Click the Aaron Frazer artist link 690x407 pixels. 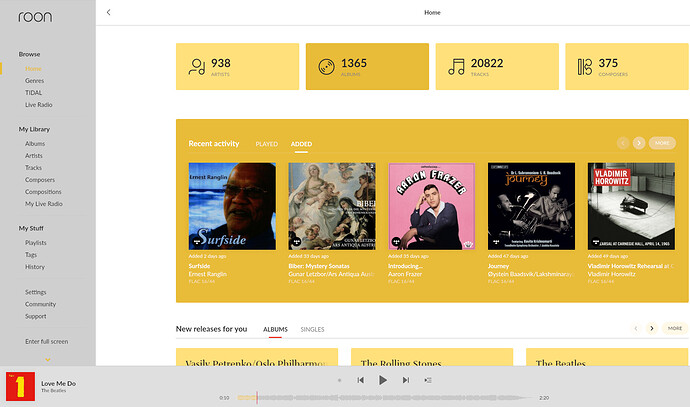[x=405, y=274]
